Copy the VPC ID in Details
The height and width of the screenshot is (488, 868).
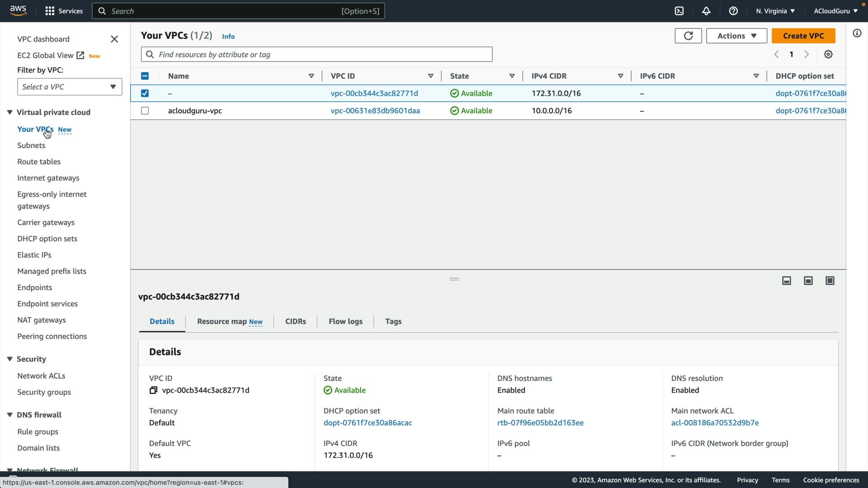click(153, 390)
